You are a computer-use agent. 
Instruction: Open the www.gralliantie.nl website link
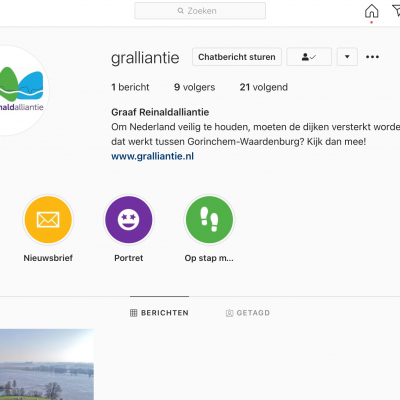pyautogui.click(x=152, y=156)
